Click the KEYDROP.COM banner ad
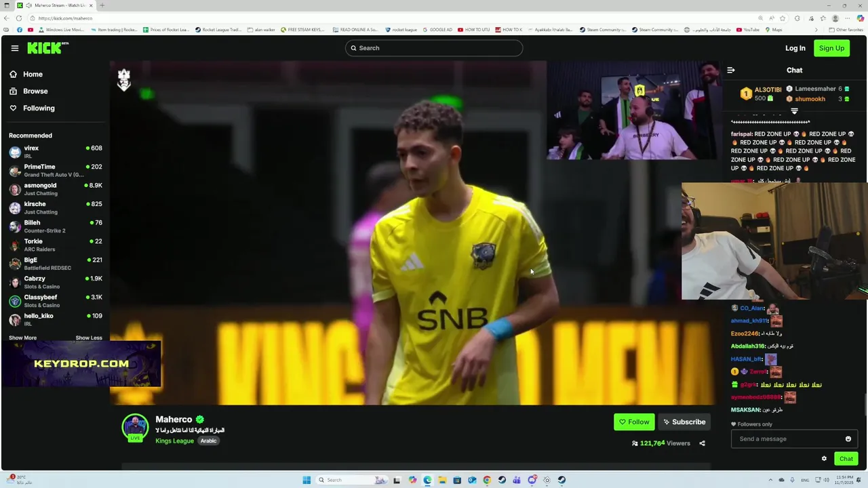The image size is (868, 488). pos(81,364)
